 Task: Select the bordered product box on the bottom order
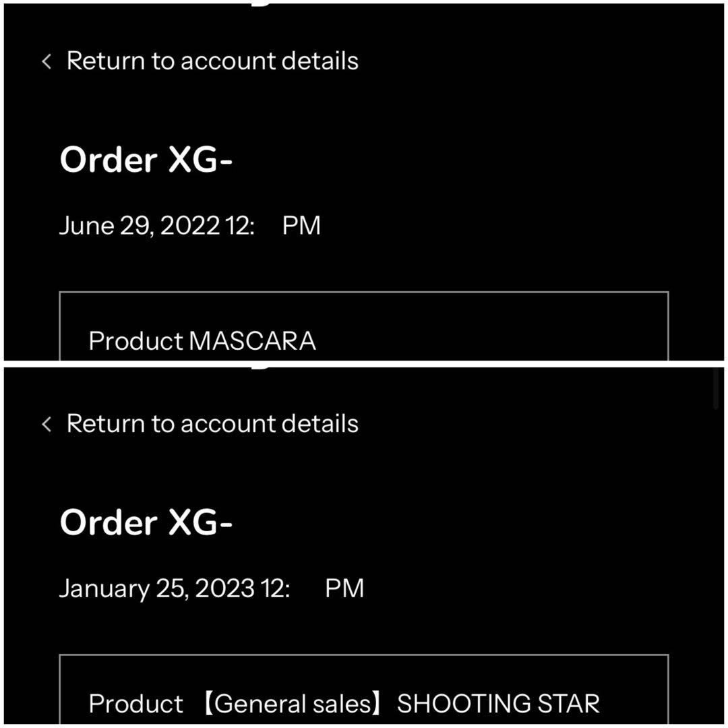pyautogui.click(x=364, y=690)
